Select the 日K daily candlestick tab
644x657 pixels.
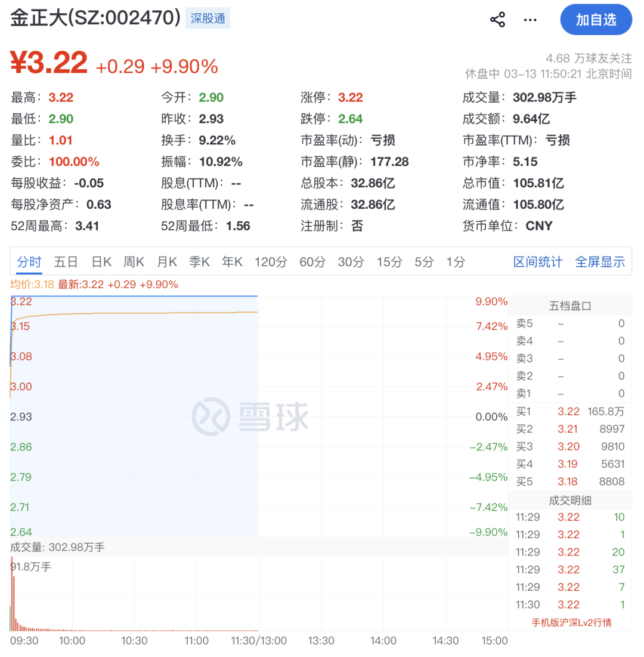point(101,261)
